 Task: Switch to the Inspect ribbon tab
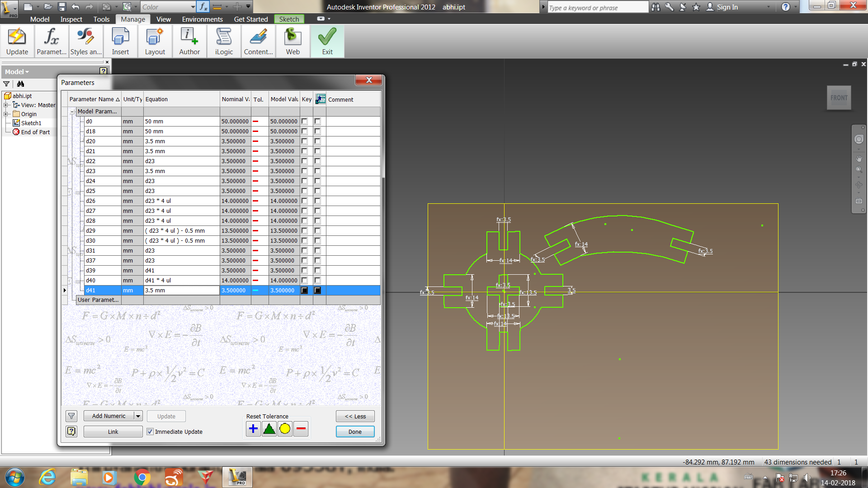coord(71,19)
